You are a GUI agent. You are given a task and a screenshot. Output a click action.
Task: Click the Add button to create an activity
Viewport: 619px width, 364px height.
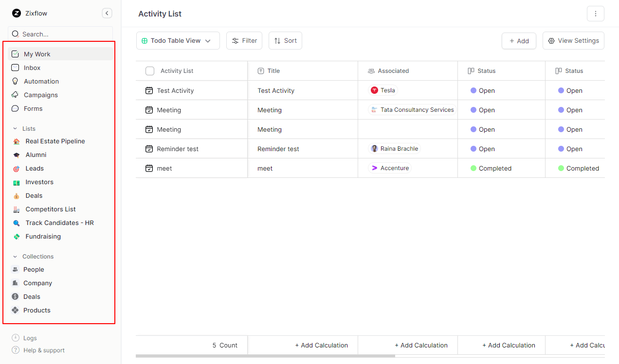519,41
